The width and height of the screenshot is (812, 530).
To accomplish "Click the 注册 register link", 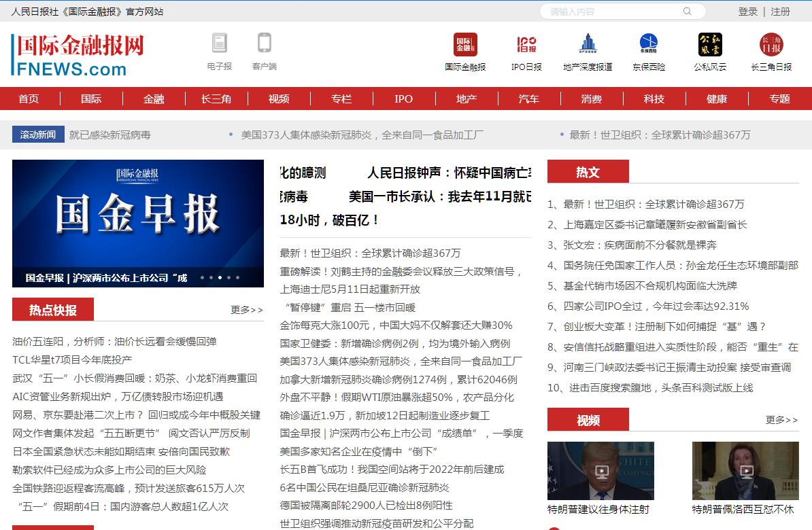I will pos(780,12).
